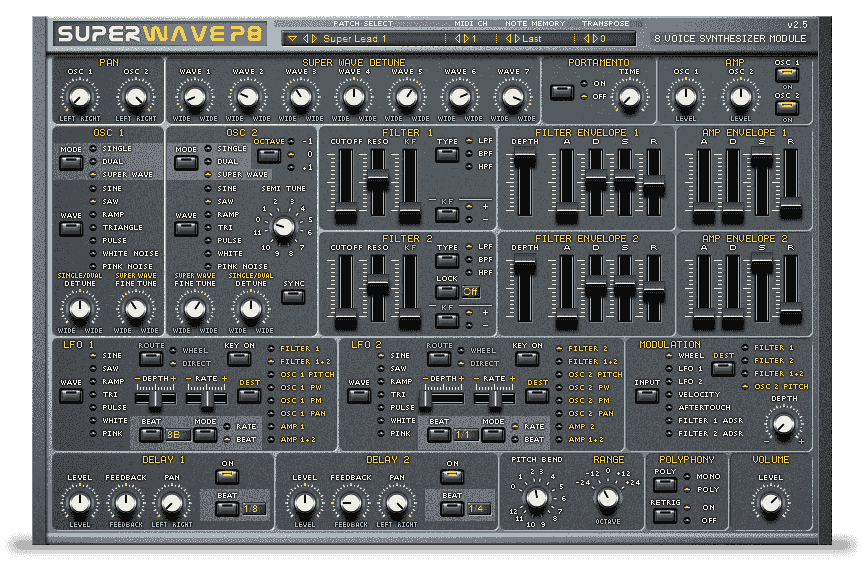Image resolution: width=864 pixels, height=561 pixels.
Task: Toggle the portamento on/off switch
Action: (562, 92)
